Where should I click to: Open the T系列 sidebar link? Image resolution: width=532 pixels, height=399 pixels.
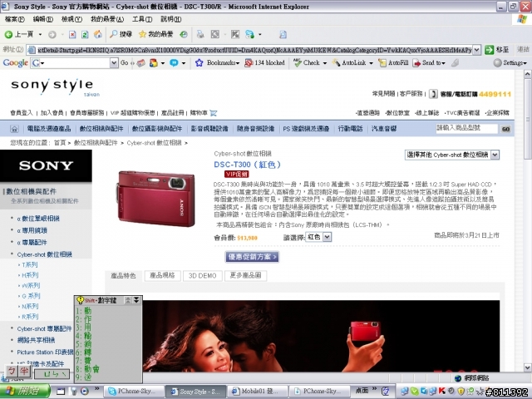pyautogui.click(x=30, y=264)
